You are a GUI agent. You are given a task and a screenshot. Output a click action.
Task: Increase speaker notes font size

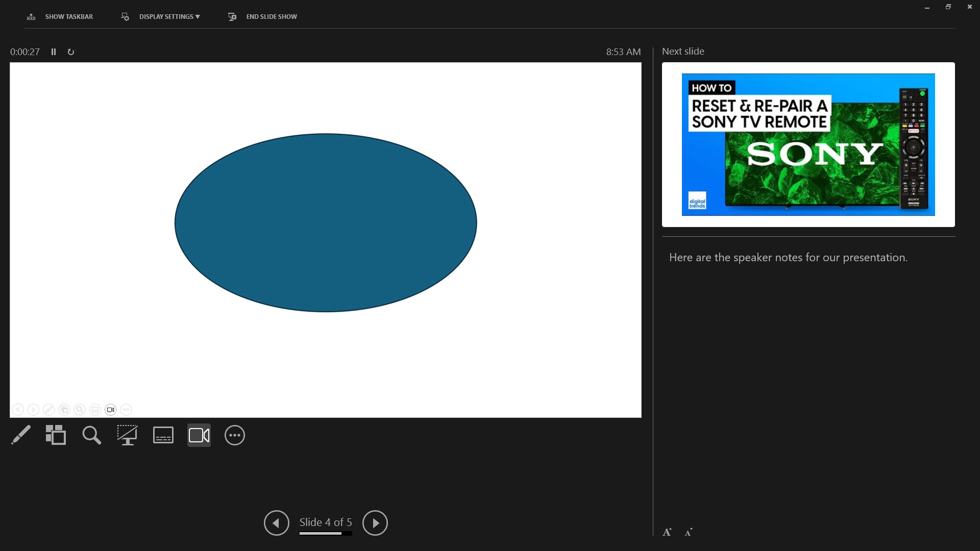point(667,532)
